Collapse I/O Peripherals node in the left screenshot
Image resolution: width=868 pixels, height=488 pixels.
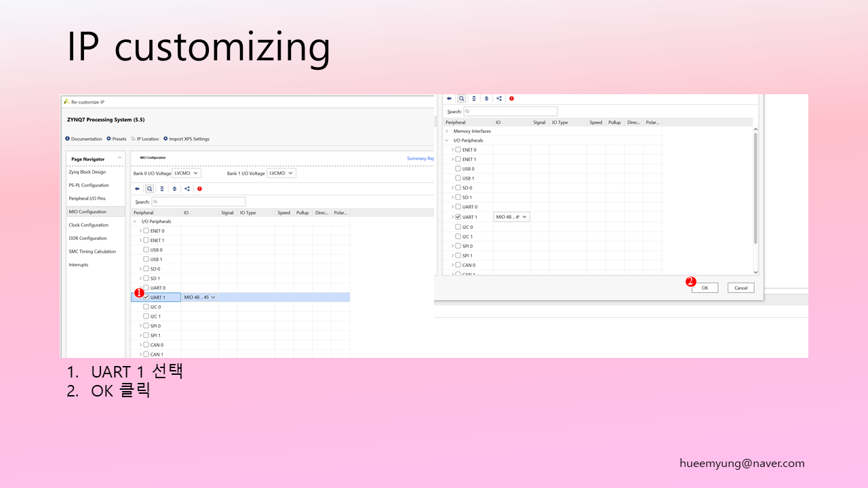(135, 222)
